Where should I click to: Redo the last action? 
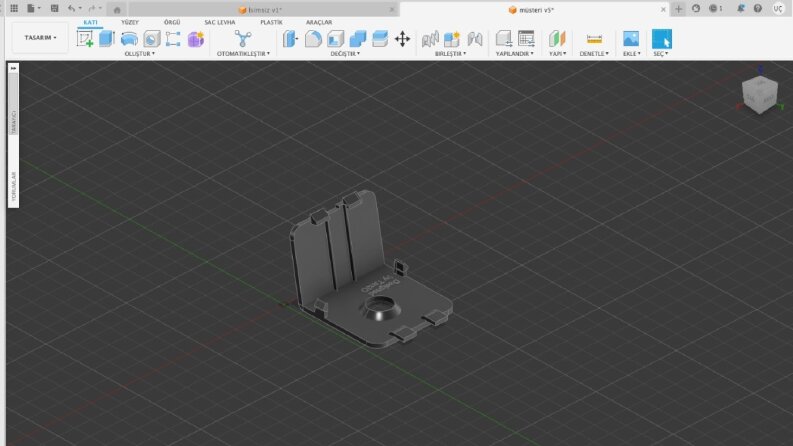pyautogui.click(x=94, y=9)
